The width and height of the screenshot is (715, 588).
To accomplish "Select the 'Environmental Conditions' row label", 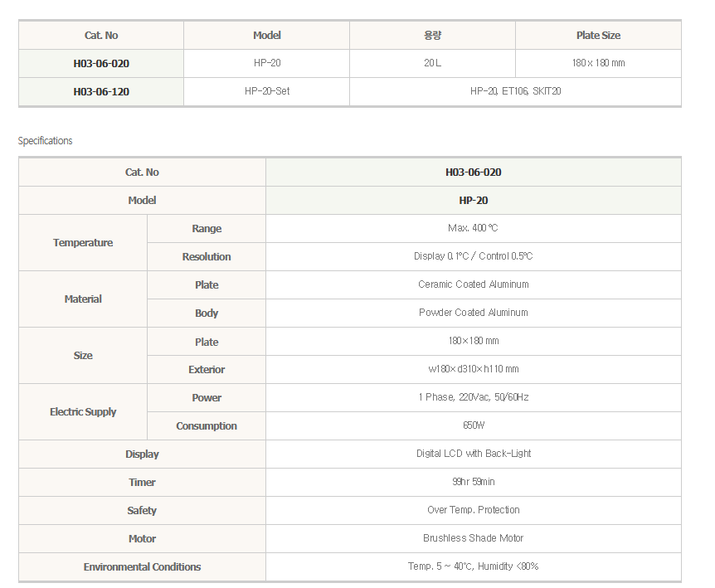I will tap(143, 567).
